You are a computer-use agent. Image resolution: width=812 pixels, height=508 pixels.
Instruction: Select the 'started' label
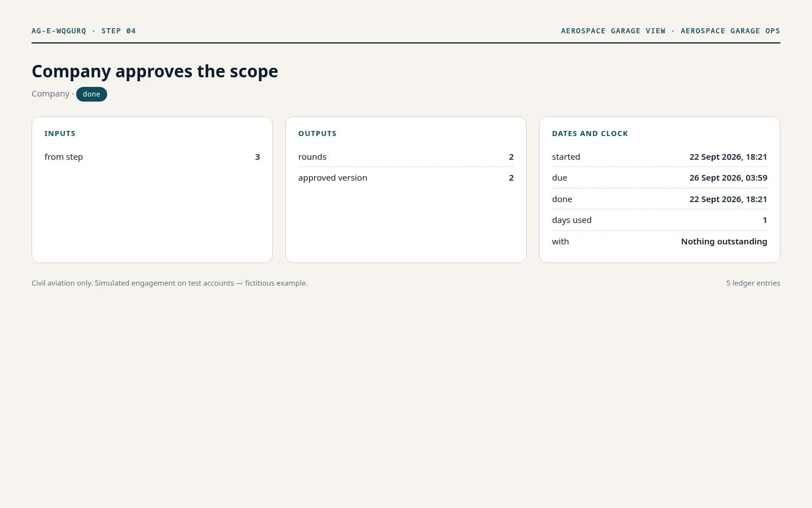point(566,157)
